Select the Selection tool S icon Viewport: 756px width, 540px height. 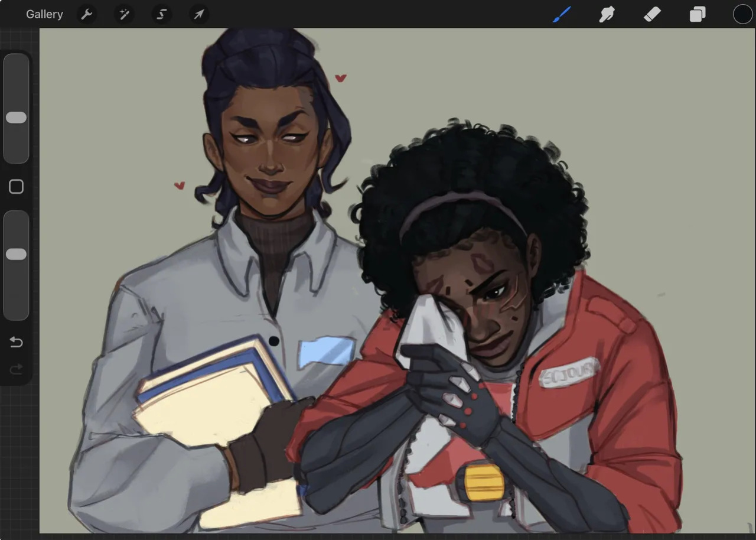coord(161,14)
